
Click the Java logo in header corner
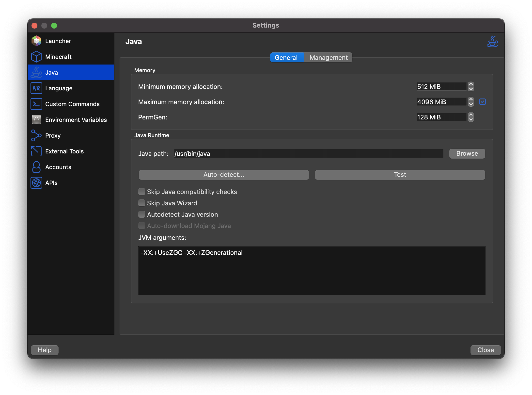[x=492, y=41]
